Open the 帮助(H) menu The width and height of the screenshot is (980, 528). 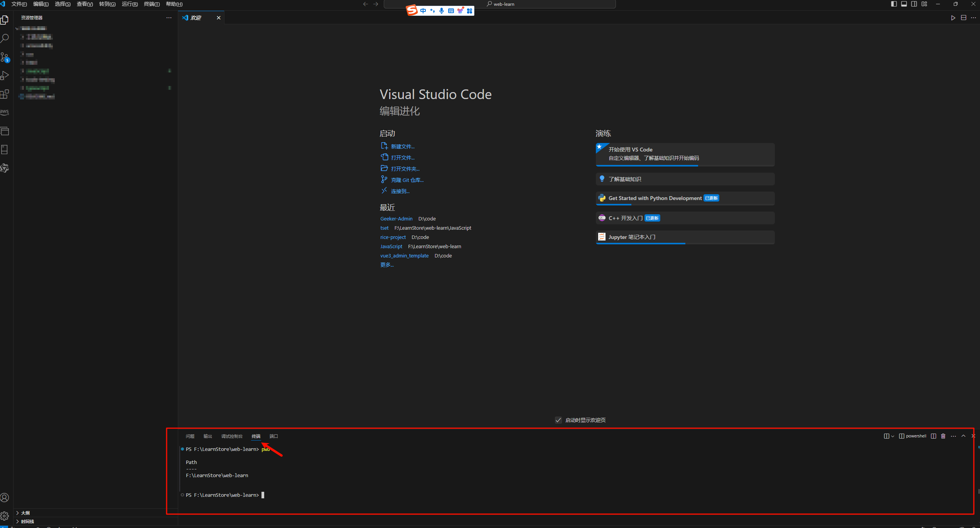174,4
